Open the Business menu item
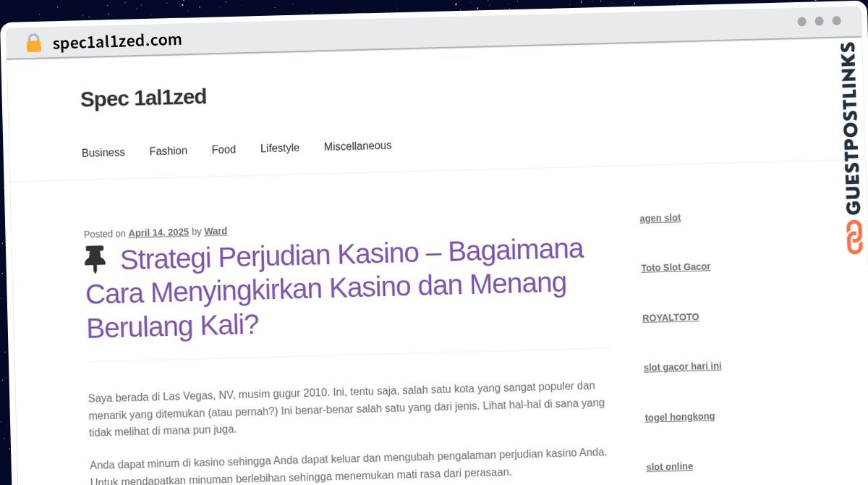 (x=103, y=153)
